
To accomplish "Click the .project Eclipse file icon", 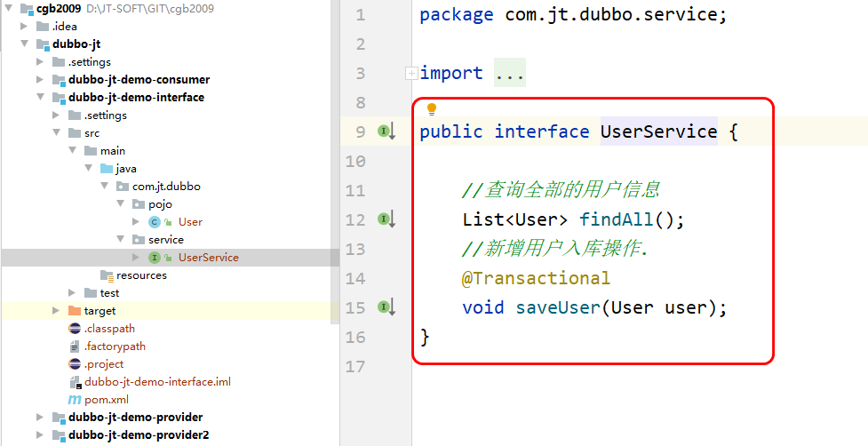I will (75, 364).
